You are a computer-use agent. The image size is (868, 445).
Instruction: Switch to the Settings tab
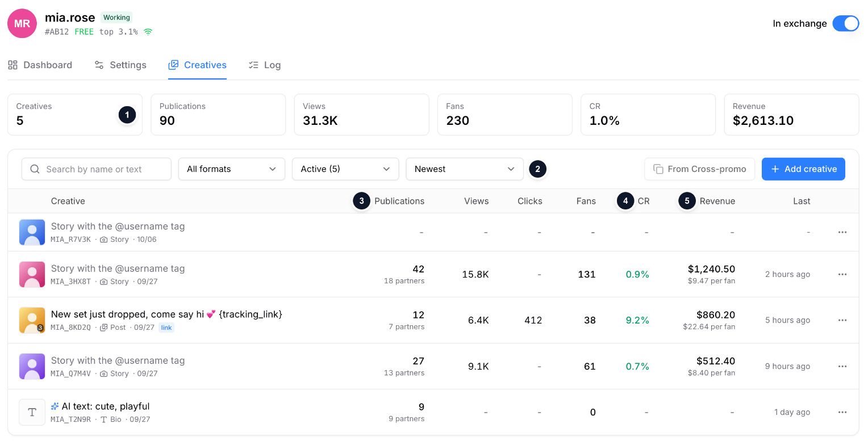[120, 65]
